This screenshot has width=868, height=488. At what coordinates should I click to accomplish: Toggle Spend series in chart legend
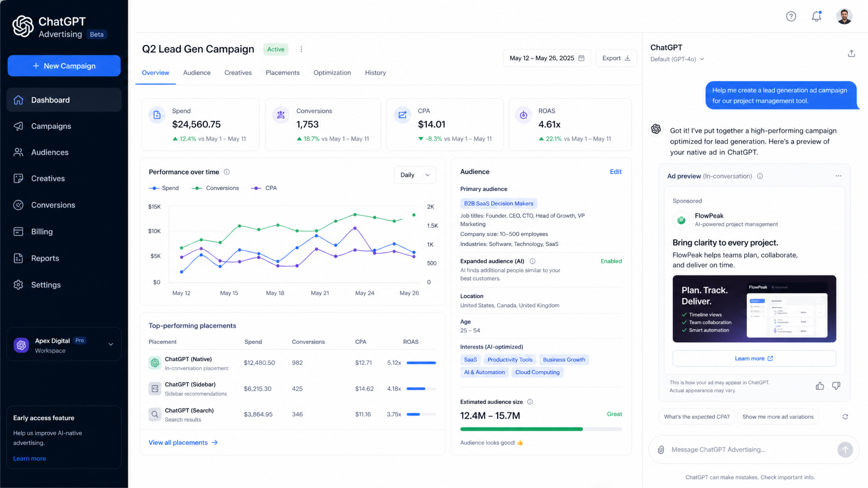point(164,188)
